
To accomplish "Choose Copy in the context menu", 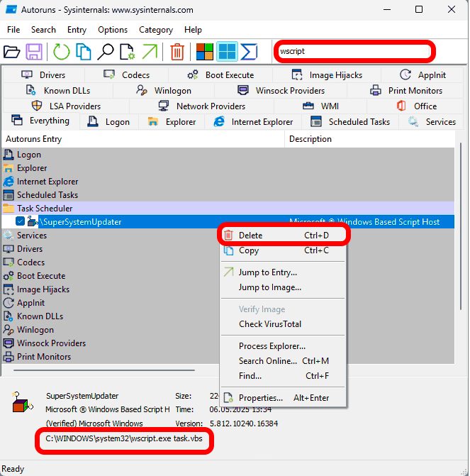I will point(284,250).
